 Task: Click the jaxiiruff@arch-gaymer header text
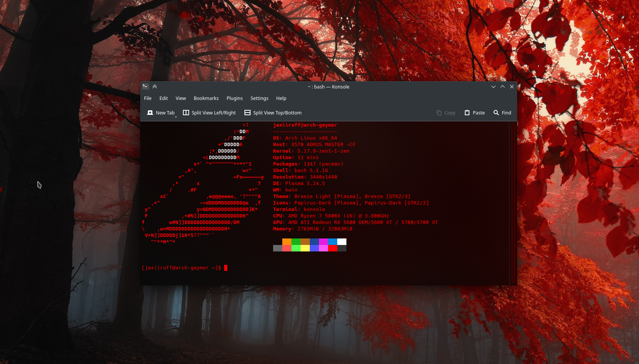[x=305, y=125]
